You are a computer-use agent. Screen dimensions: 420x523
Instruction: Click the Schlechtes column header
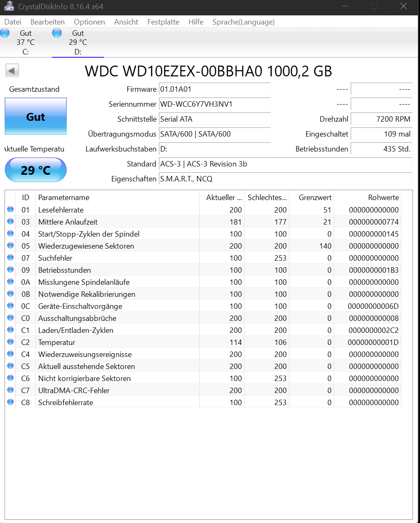pyautogui.click(x=267, y=198)
